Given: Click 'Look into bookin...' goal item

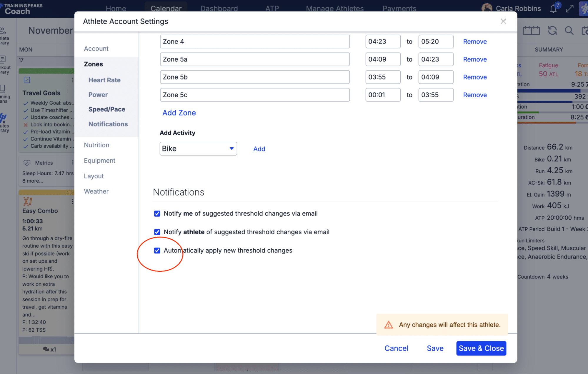Looking at the screenshot, I should (x=52, y=124).
